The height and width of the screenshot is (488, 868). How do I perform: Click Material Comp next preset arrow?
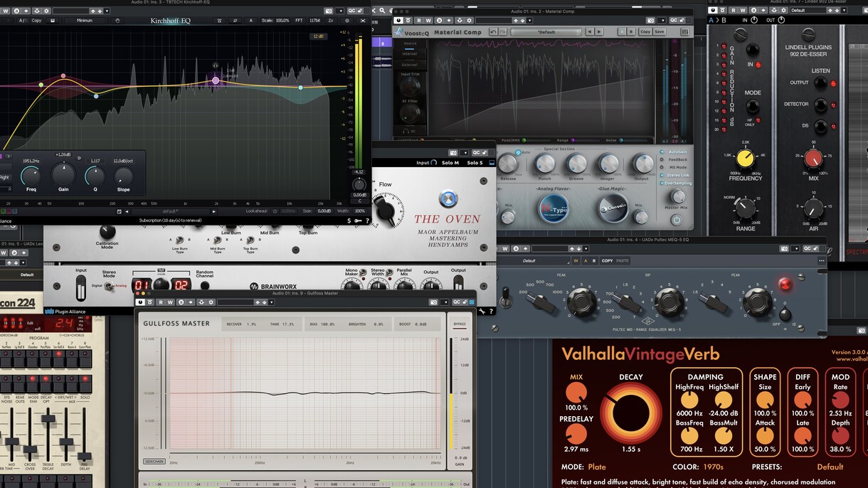599,32
